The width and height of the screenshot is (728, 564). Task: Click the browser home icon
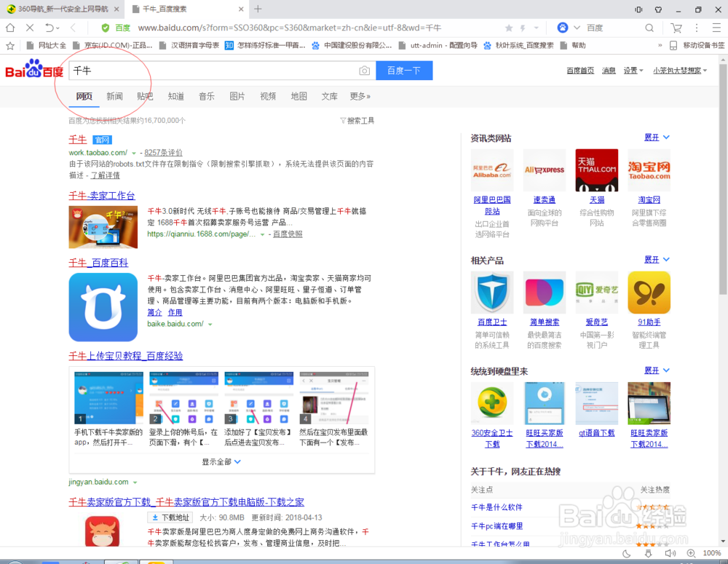coord(9,27)
